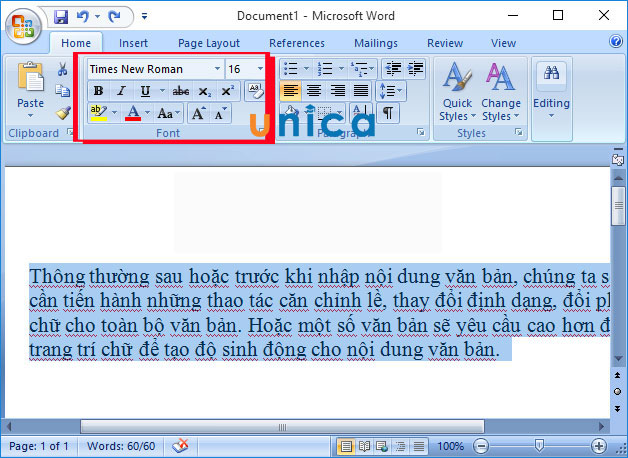Apply Subscript formatting

205,91
